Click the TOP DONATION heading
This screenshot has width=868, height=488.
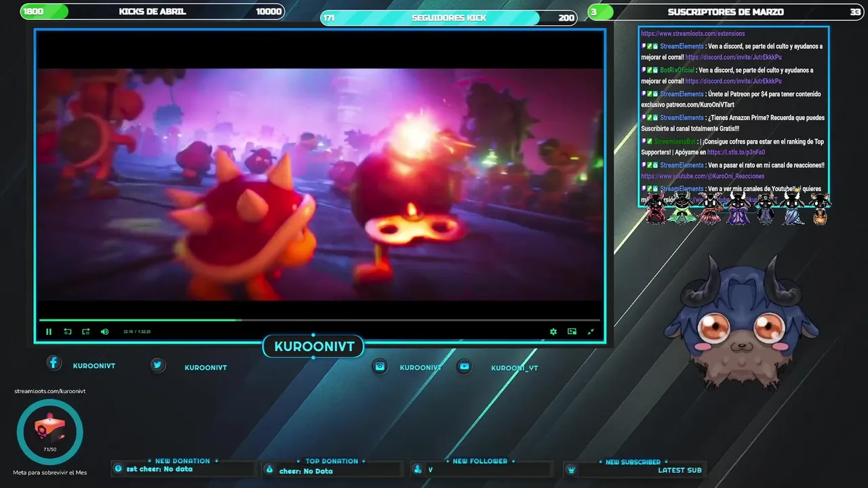point(332,461)
